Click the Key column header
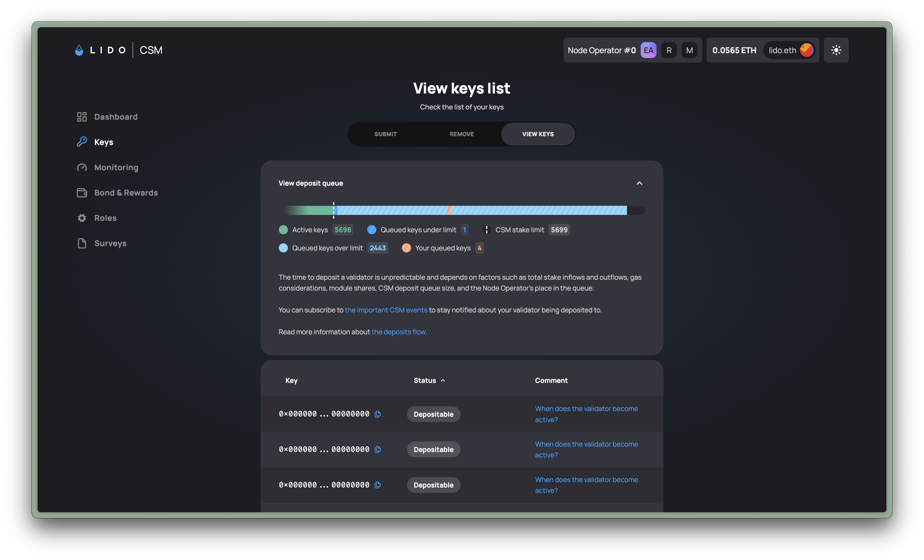 tap(291, 380)
